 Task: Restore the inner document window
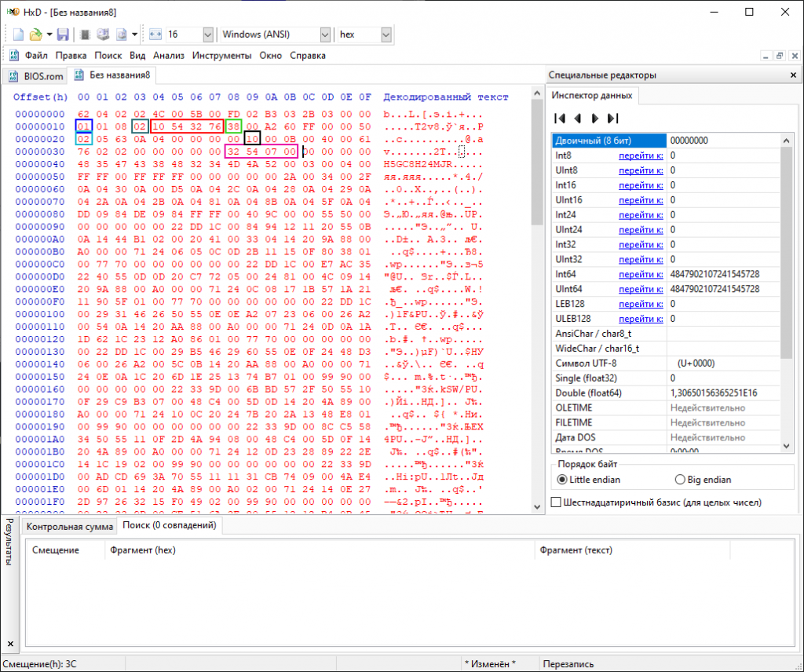(780, 56)
